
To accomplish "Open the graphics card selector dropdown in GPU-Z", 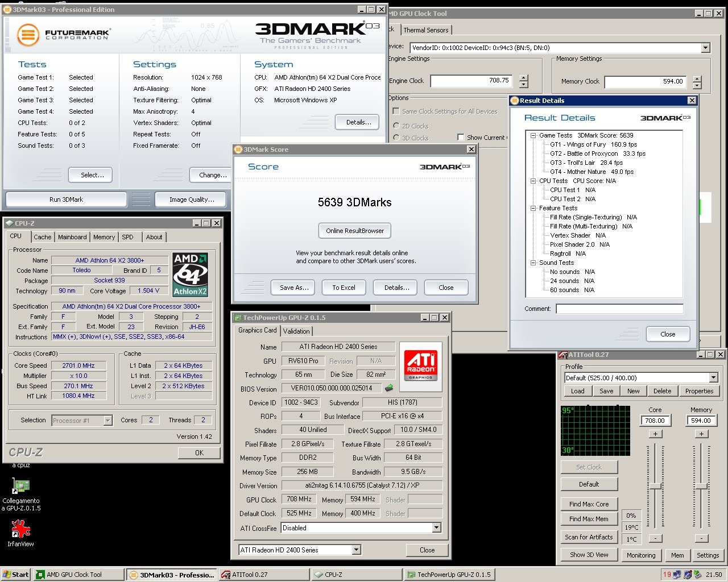I will (356, 550).
